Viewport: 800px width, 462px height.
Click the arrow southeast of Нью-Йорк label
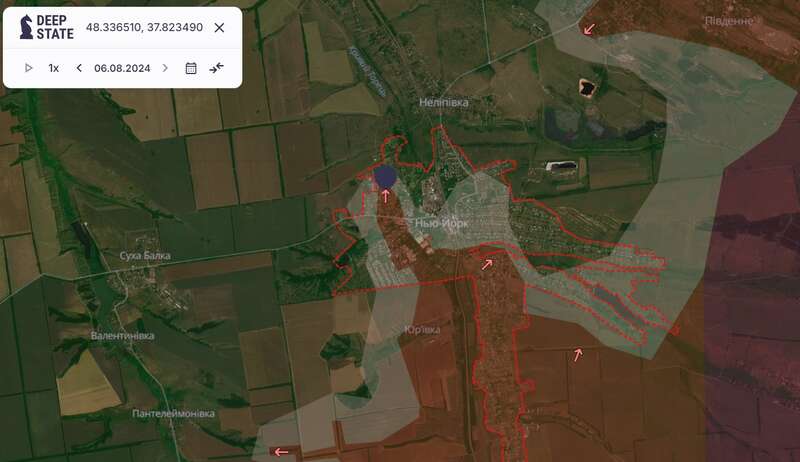point(487,264)
